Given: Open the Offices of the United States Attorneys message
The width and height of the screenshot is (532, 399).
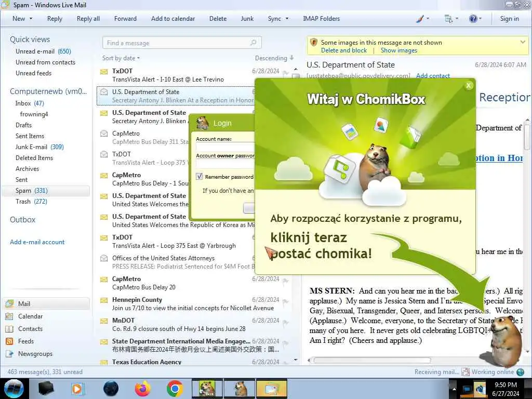Looking at the screenshot, I should tap(177, 262).
